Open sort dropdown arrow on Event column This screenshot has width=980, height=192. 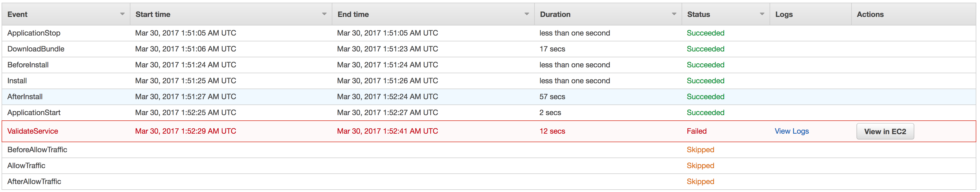[122, 14]
